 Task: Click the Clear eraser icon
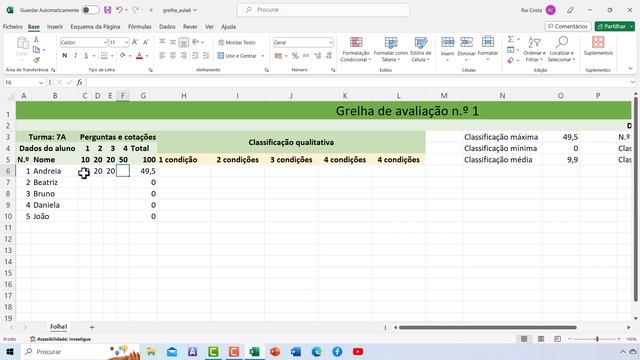click(x=511, y=60)
